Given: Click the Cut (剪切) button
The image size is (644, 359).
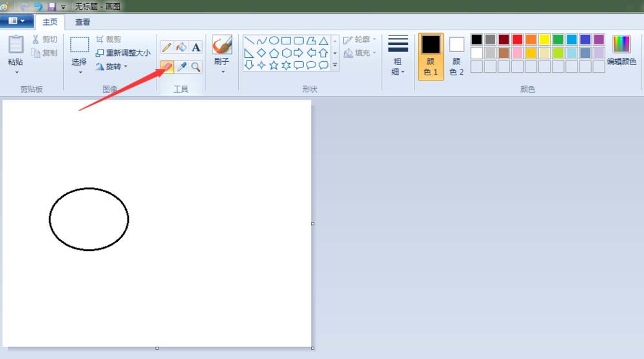Looking at the screenshot, I should 45,39.
